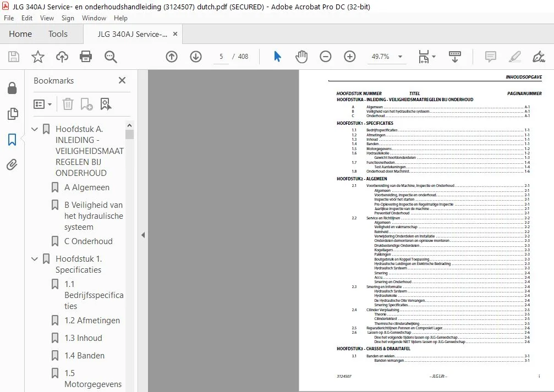
Task: Collapse the navigation pane with the side arrow
Action: pyautogui.click(x=143, y=235)
